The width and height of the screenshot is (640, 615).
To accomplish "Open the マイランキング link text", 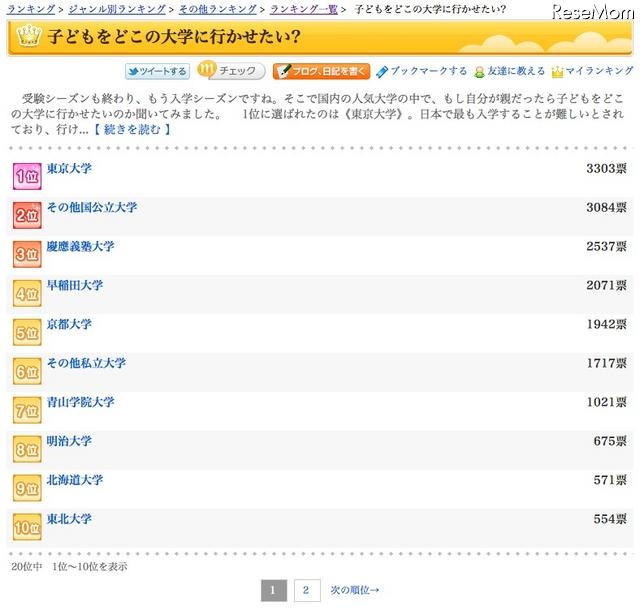I will [600, 71].
